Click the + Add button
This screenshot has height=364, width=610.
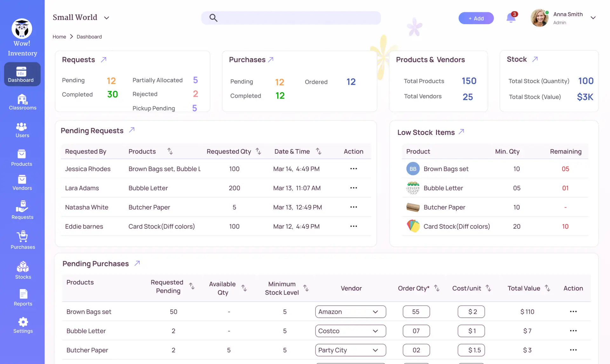tap(476, 18)
